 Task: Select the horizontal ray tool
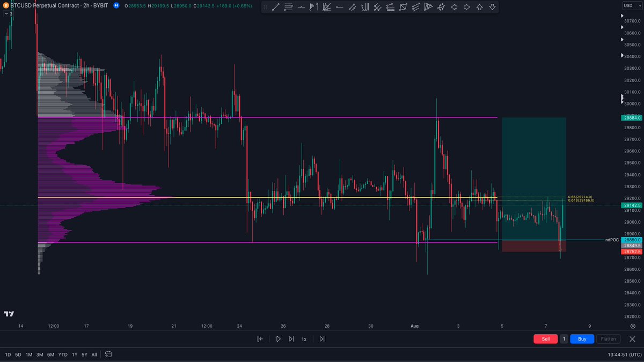click(340, 8)
